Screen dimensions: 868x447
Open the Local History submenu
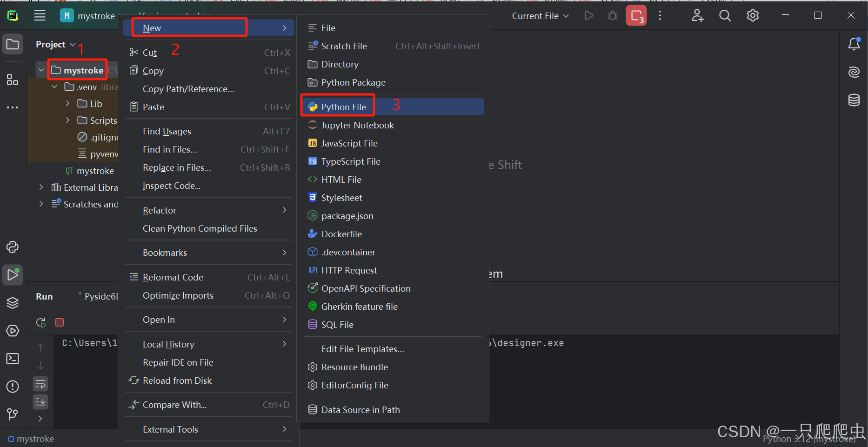209,344
